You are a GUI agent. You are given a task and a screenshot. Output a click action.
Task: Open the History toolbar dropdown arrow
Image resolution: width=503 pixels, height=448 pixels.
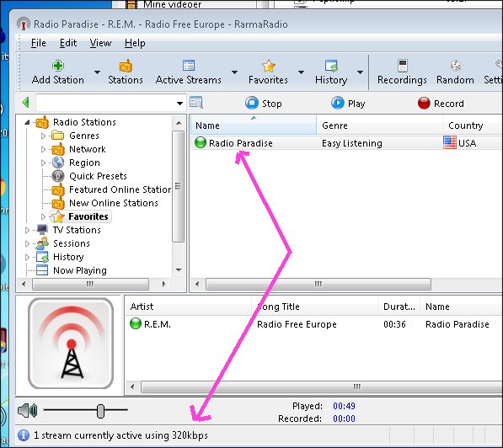click(361, 72)
